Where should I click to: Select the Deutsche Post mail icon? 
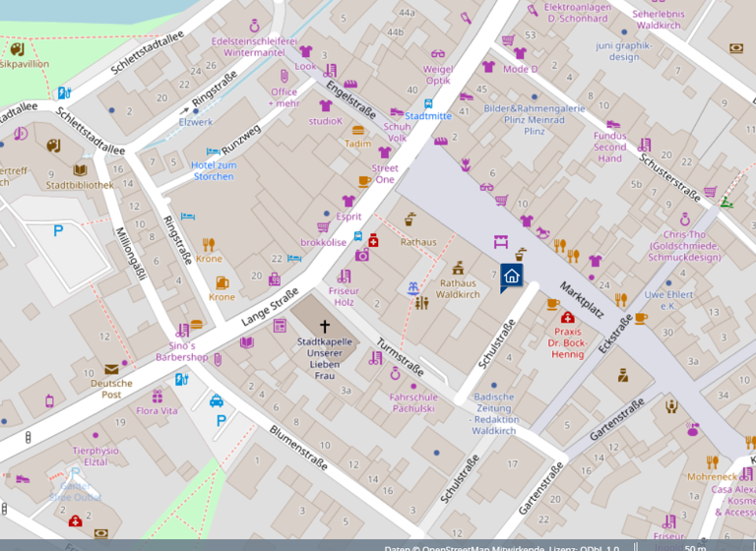pyautogui.click(x=111, y=369)
